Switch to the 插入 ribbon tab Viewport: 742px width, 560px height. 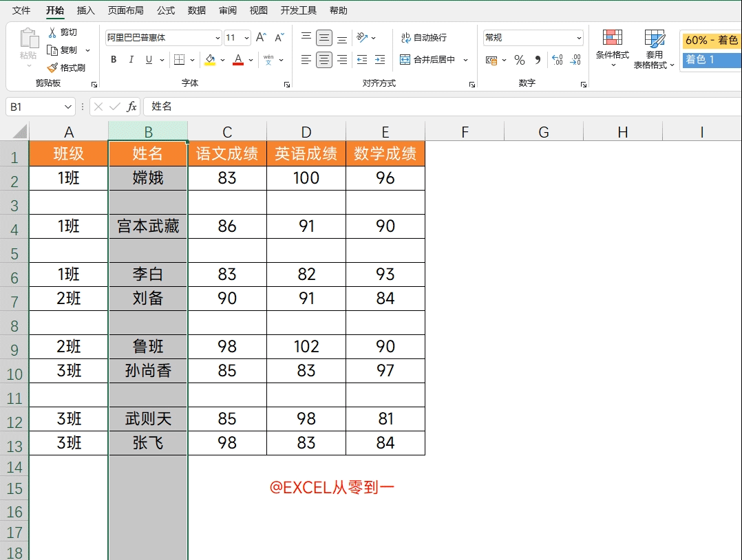tap(85, 10)
